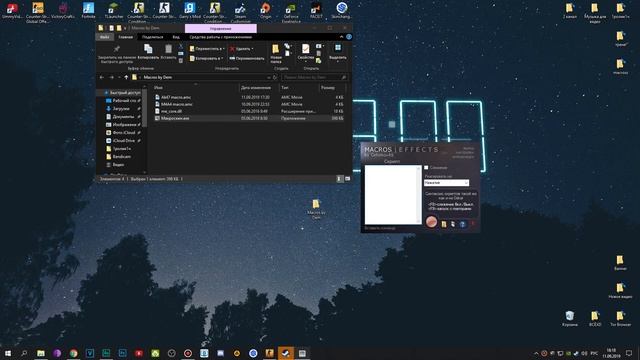Image resolution: width=640 pixels, height=360 pixels.
Task: Open the recent locations dropdown arrow
Action: (x=119, y=77)
